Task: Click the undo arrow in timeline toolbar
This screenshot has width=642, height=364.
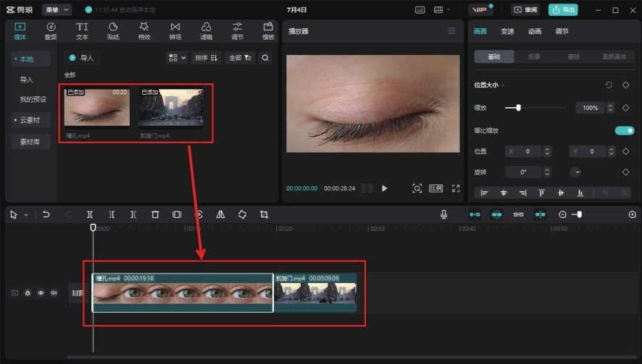Action: tap(46, 214)
